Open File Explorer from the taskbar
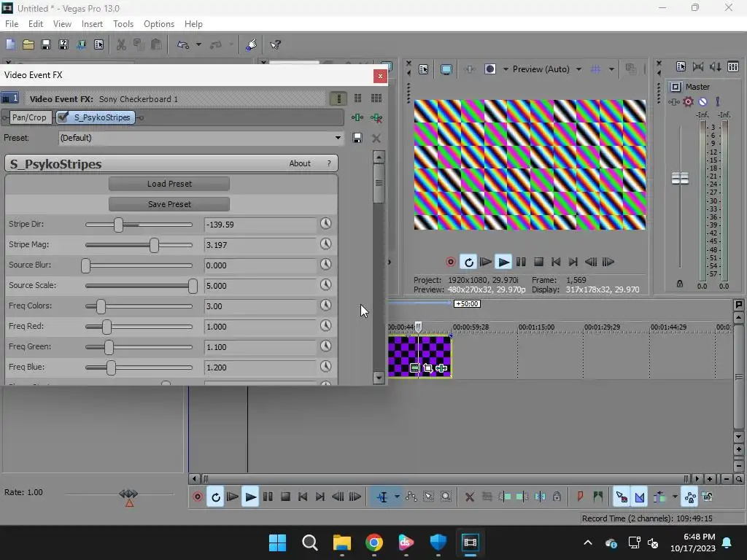 [x=341, y=542]
